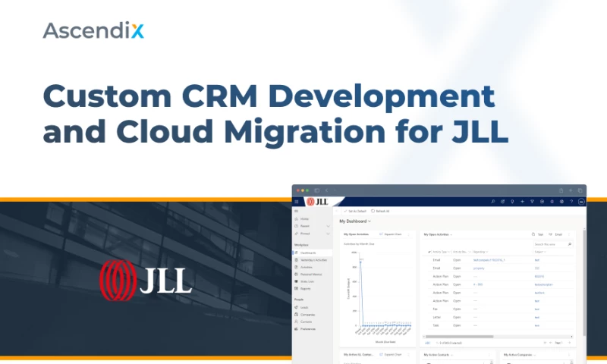Open the user avatar in the header
The image size is (607, 364).
581,202
